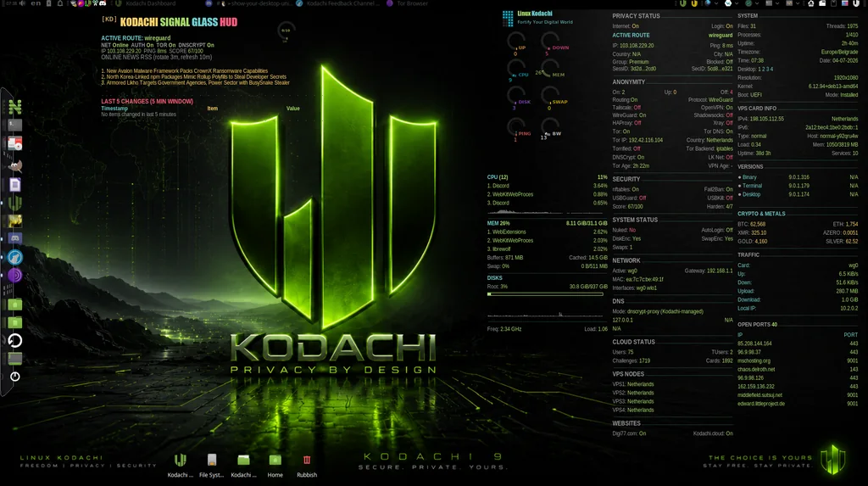
Task: Click yellow Kodachi launcher in top-right panel
Action: click(x=694, y=3)
